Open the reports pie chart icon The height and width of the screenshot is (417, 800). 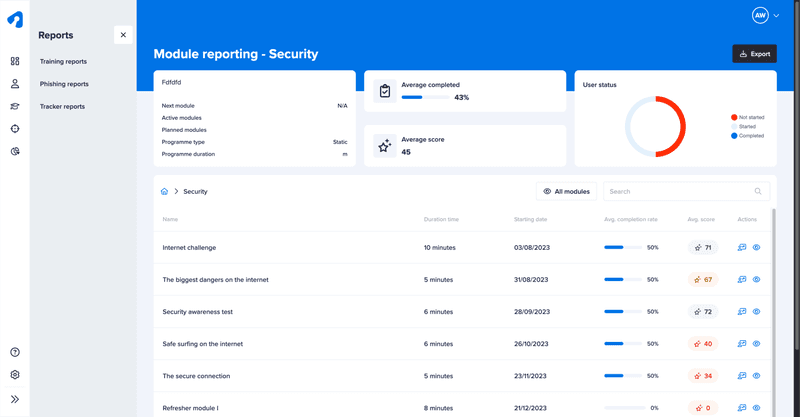[x=15, y=152]
